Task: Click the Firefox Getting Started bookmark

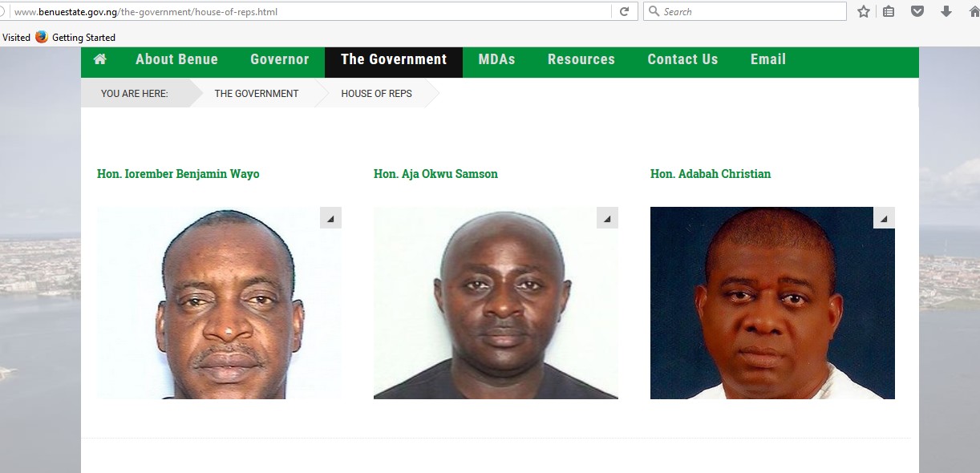Action: coord(75,37)
